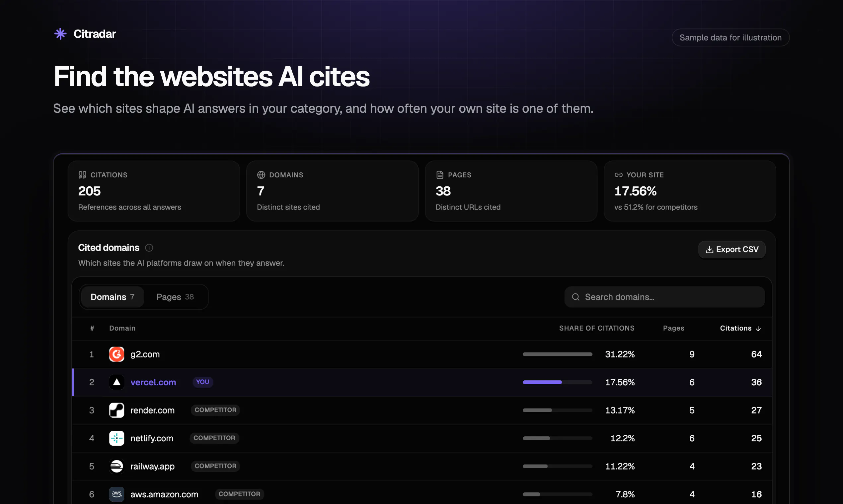This screenshot has width=843, height=504.
Task: Click "vs 51.2% for competitors" text
Action: 656,207
